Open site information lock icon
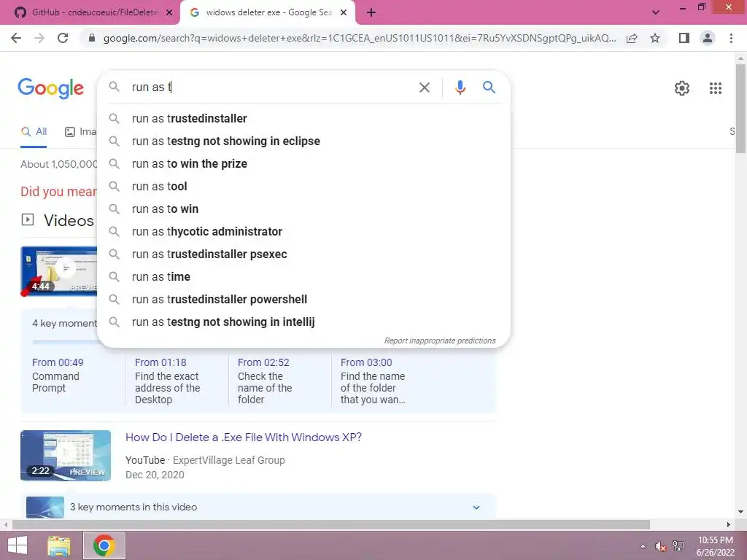Image resolution: width=747 pixels, height=560 pixels. (92, 38)
